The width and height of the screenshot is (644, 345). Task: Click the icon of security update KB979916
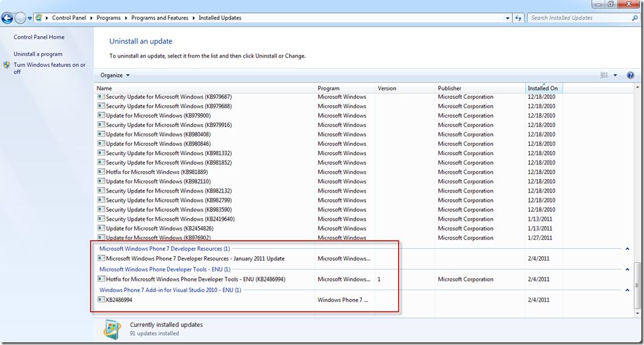click(101, 125)
